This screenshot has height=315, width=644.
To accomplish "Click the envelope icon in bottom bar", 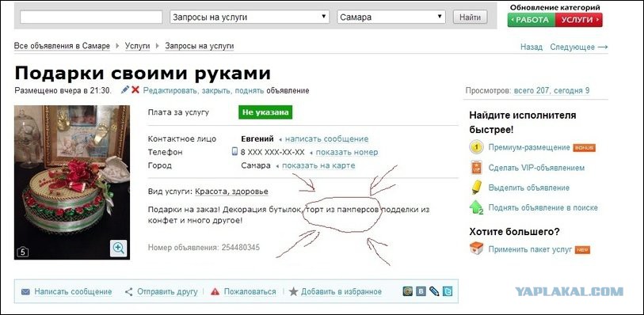I will coord(25,292).
